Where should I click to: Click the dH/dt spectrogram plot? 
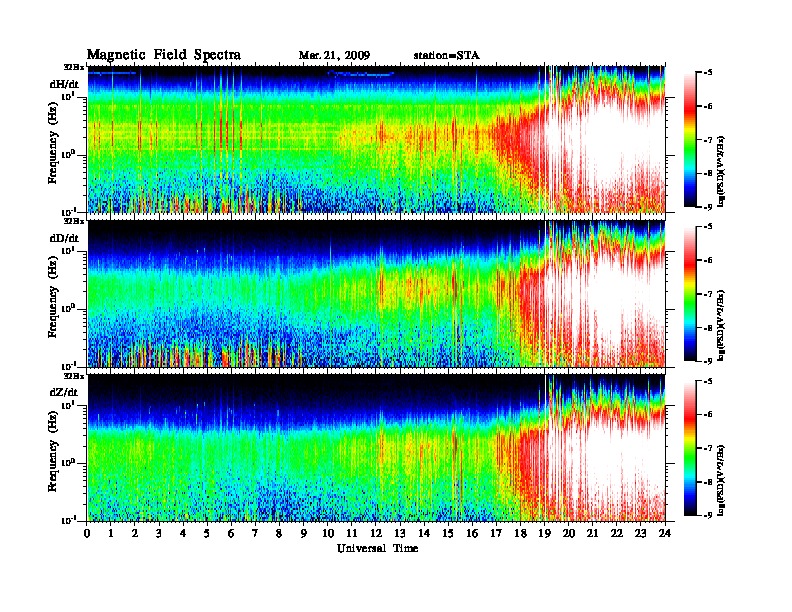point(376,139)
